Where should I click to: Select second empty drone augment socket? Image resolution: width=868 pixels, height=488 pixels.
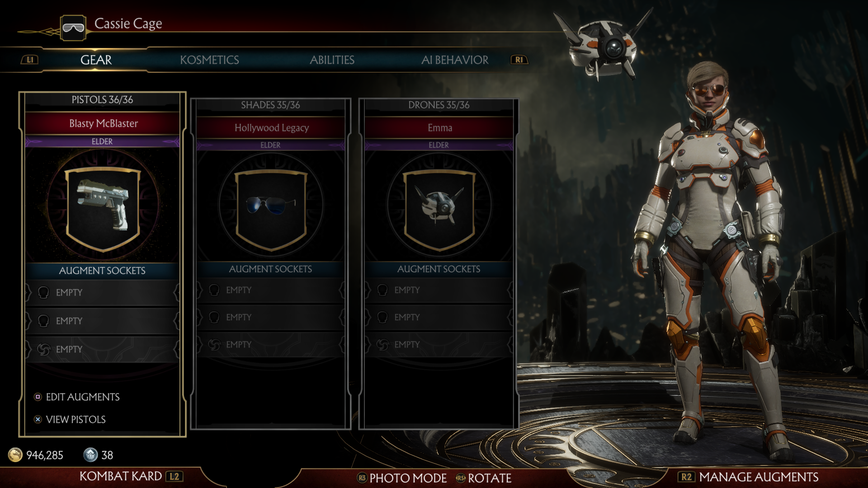coord(439,317)
